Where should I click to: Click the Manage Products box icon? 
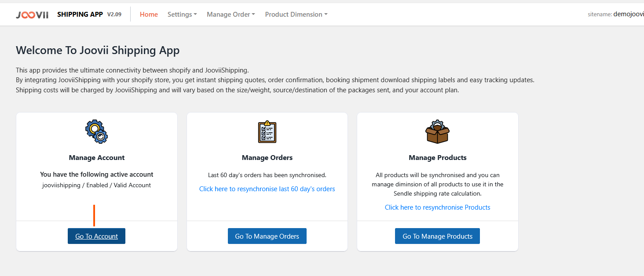coord(437,132)
